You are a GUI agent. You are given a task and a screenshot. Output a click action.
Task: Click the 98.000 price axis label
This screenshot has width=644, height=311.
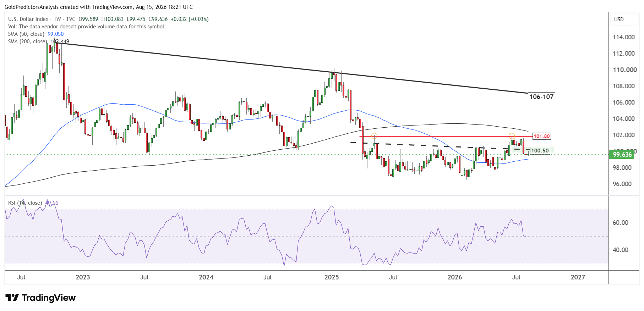[x=622, y=168]
